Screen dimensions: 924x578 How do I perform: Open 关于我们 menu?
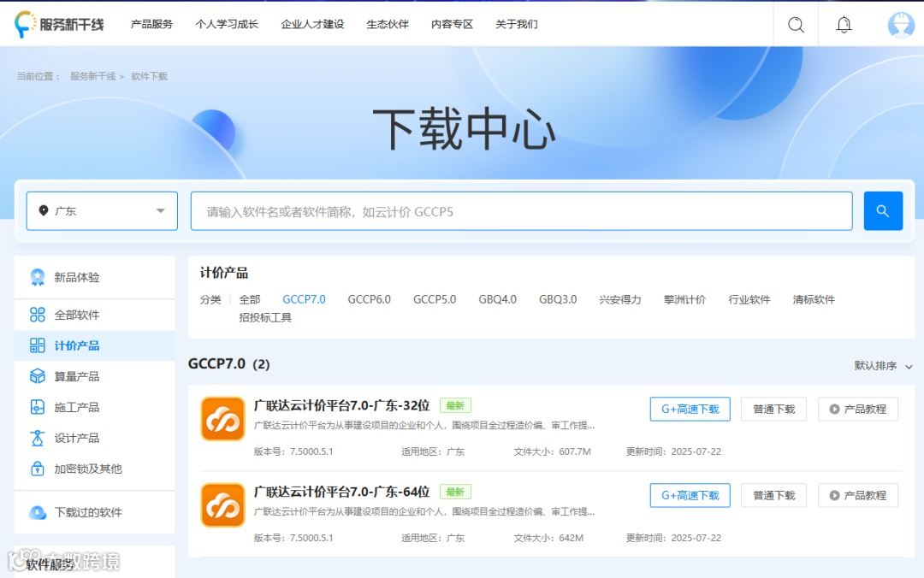(x=516, y=24)
